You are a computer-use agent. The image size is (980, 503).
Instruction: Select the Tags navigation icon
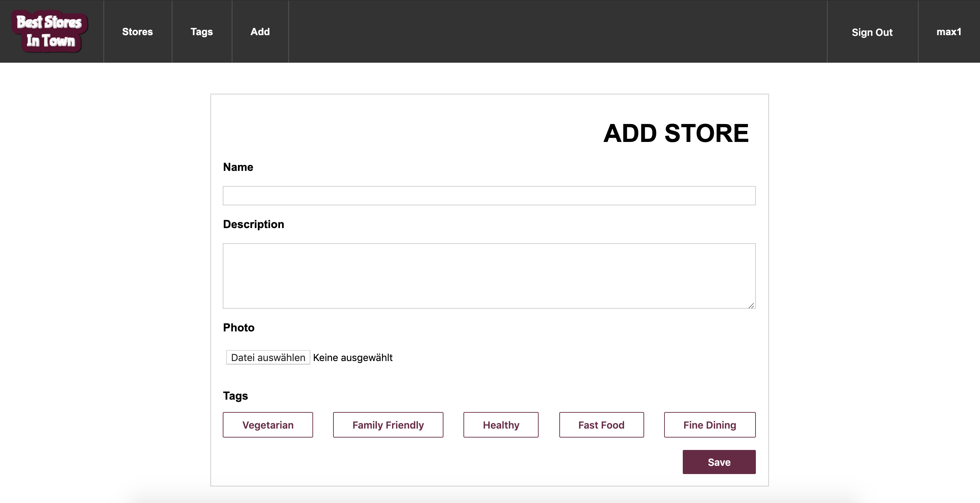coord(201,31)
